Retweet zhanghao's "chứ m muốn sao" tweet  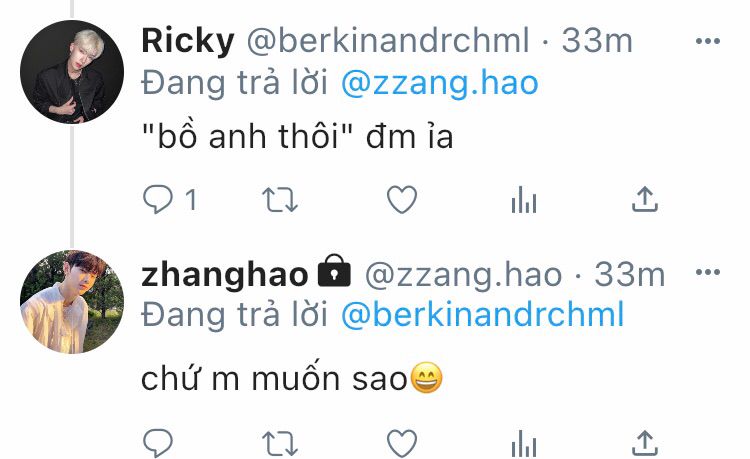(280, 444)
